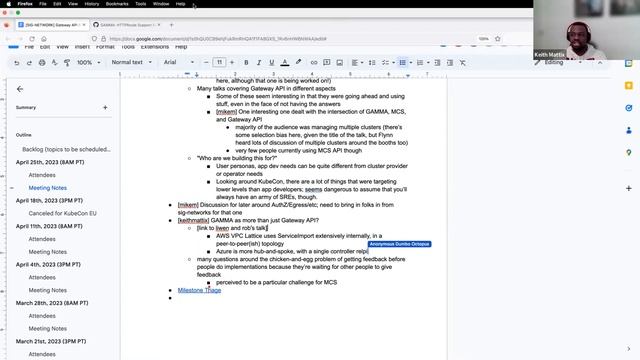Image resolution: width=640 pixels, height=360 pixels.
Task: Open line and paragraph spacing
Action: pos(372,62)
